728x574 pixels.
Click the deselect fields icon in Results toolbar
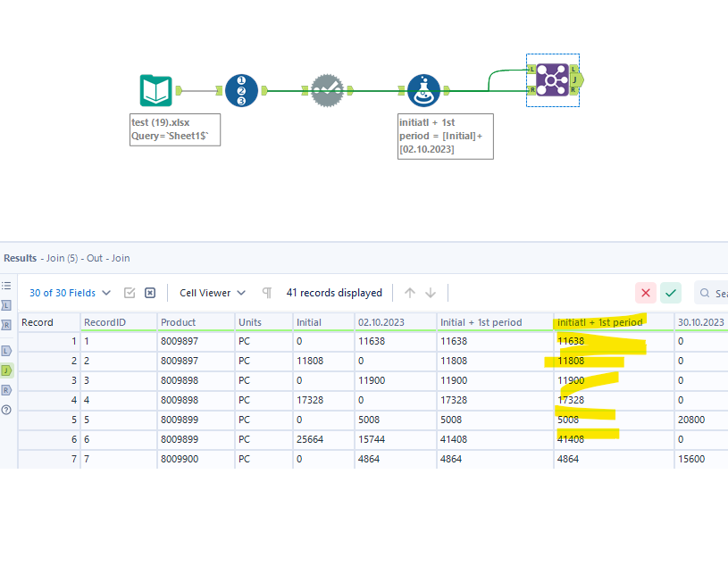pyautogui.click(x=150, y=293)
